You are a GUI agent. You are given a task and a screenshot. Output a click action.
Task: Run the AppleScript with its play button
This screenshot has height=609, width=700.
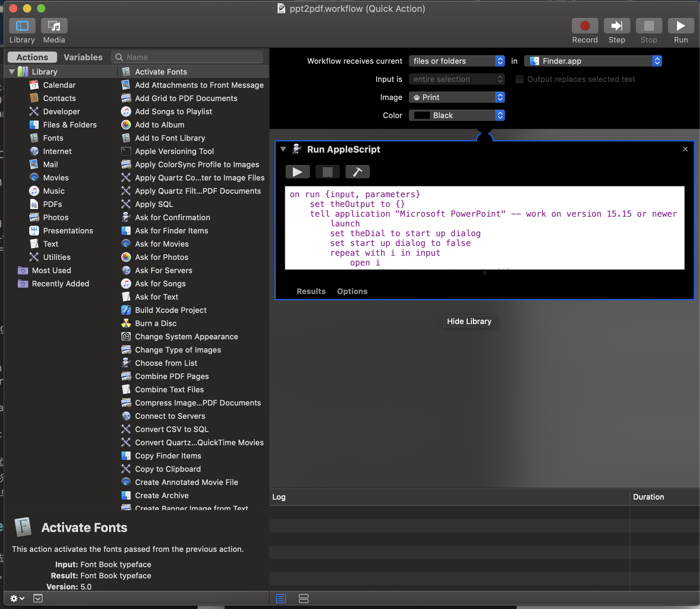(297, 172)
